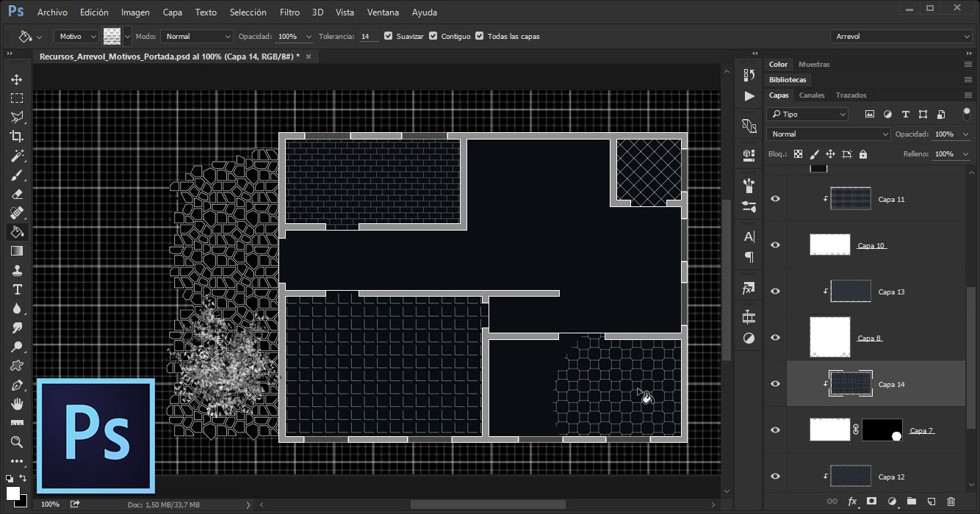The image size is (980, 514).
Task: Select the Brush tool in toolbar
Action: [16, 175]
